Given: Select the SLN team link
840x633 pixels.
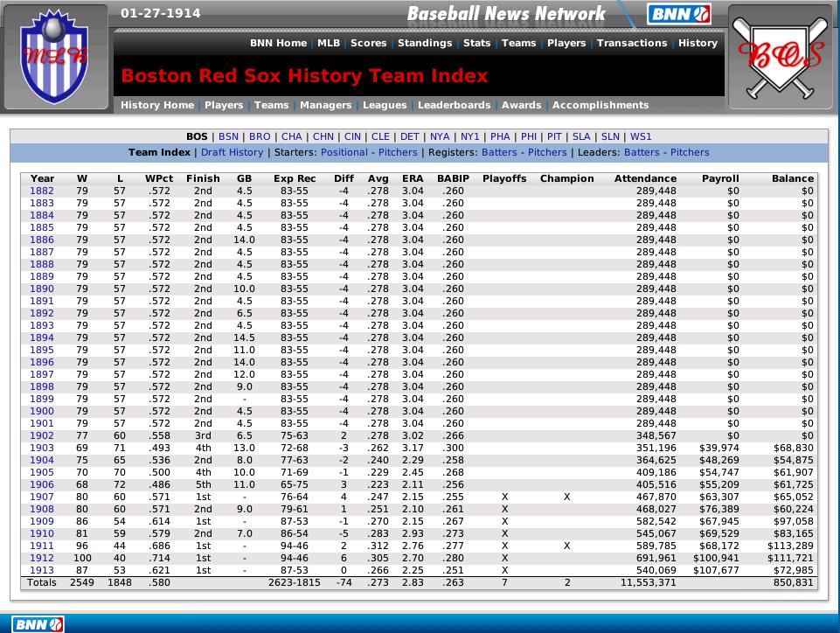Looking at the screenshot, I should (x=609, y=136).
